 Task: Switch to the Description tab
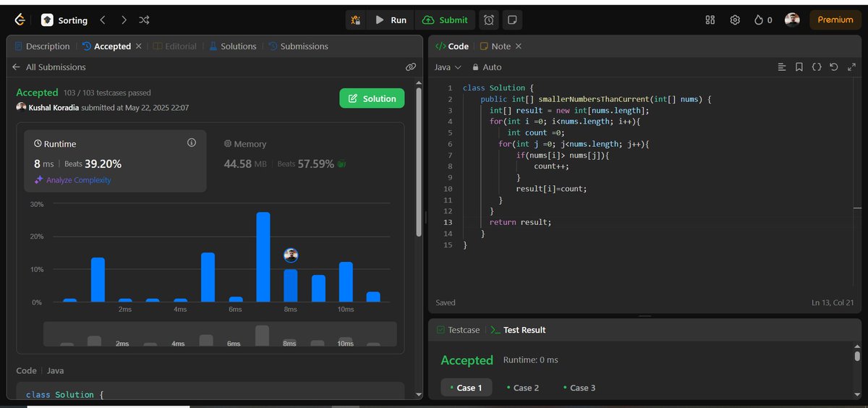(42, 46)
